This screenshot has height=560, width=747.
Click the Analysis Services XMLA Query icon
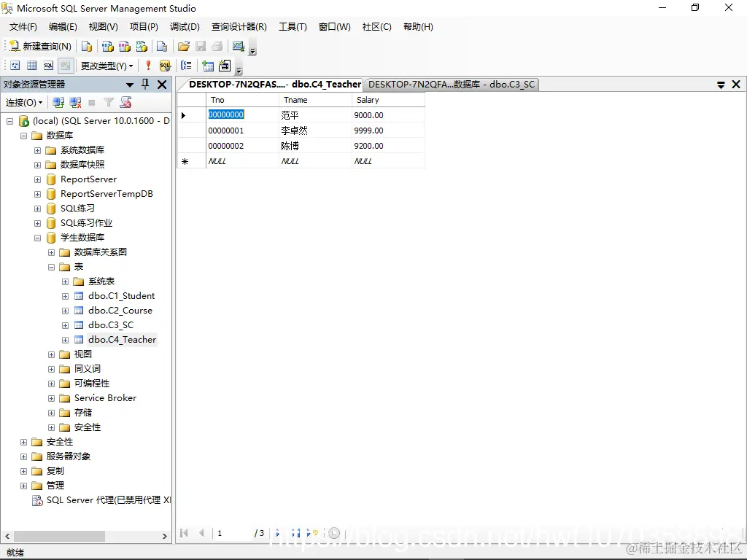(x=142, y=46)
